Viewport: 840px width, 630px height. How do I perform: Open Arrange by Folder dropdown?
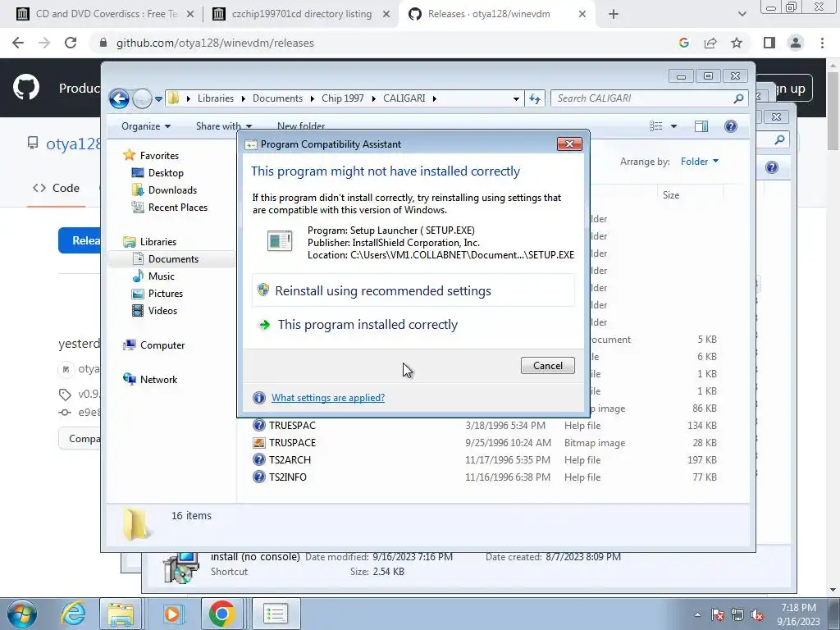[700, 162]
